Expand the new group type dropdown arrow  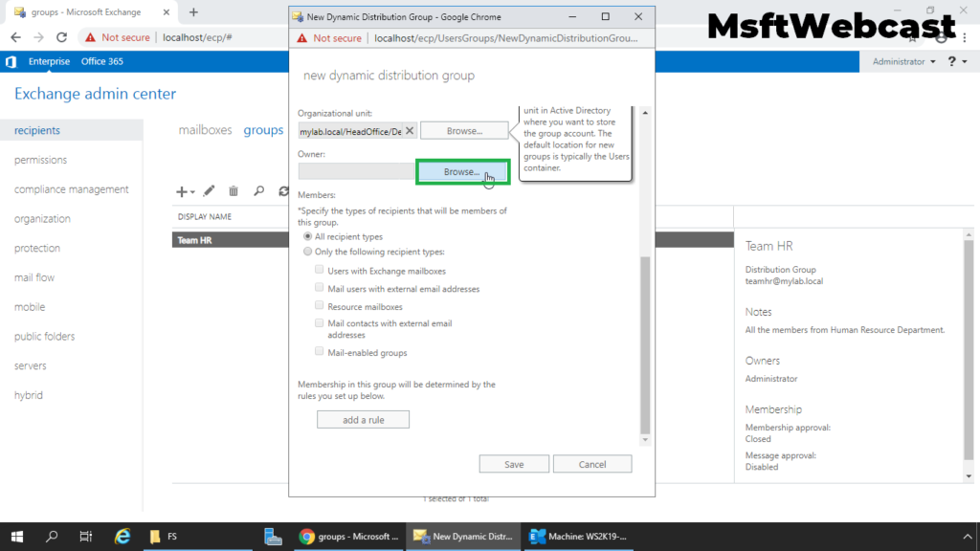pyautogui.click(x=192, y=192)
